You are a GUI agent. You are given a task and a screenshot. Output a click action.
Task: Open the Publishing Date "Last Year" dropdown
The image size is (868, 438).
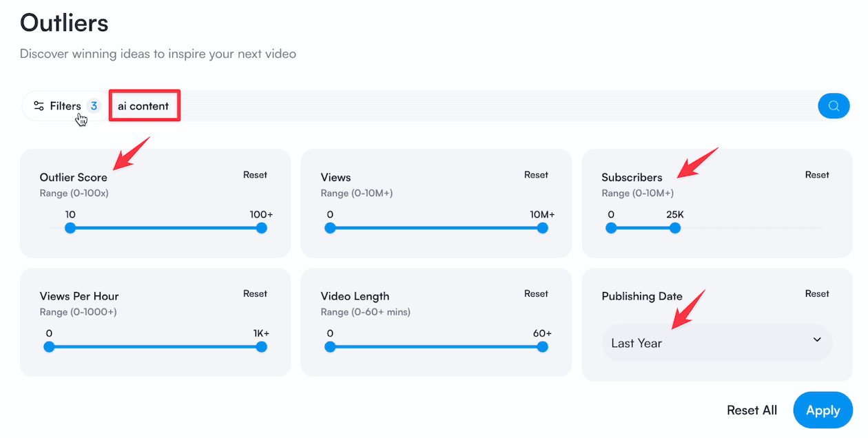point(716,343)
